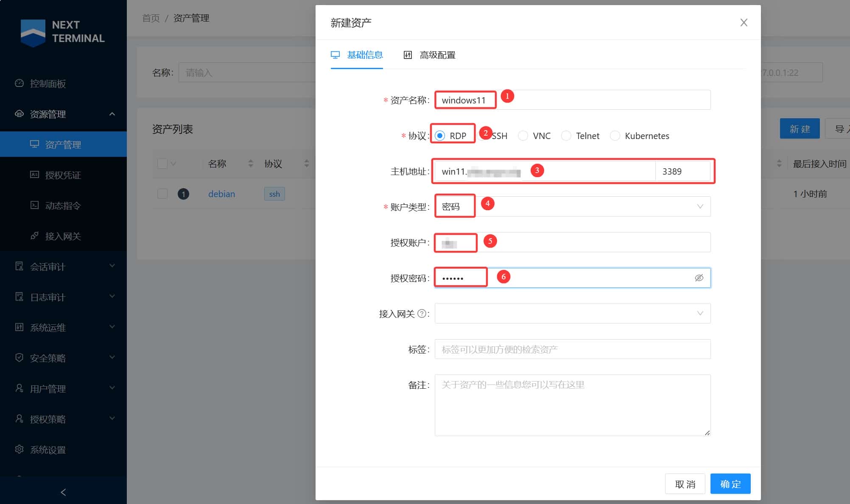Open the 账户类型 dropdown
Viewport: 850px width, 504px height.
coord(572,207)
